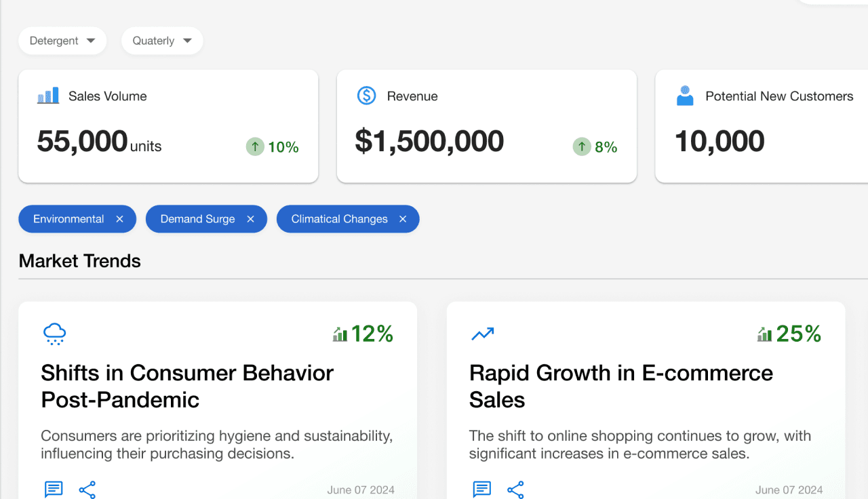Screen dimensions: 868x499
Task: Share the Shifts in Consumer Behavior card
Action: click(x=87, y=490)
